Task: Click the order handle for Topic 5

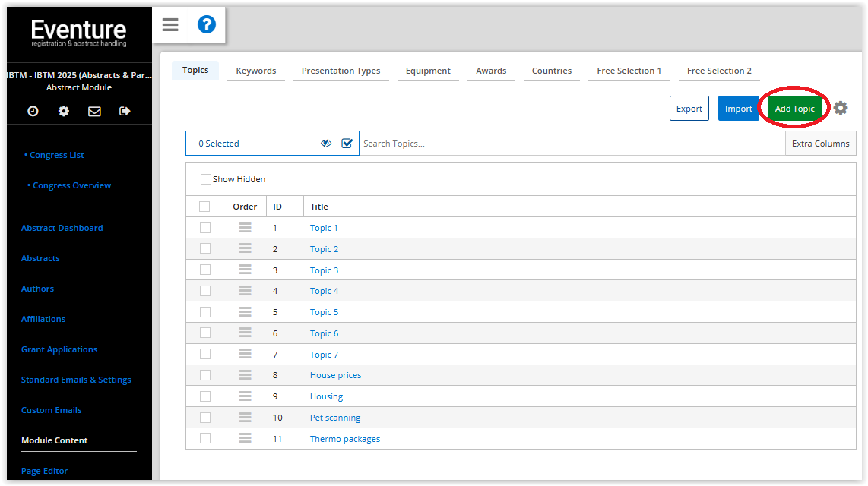Action: [246, 312]
